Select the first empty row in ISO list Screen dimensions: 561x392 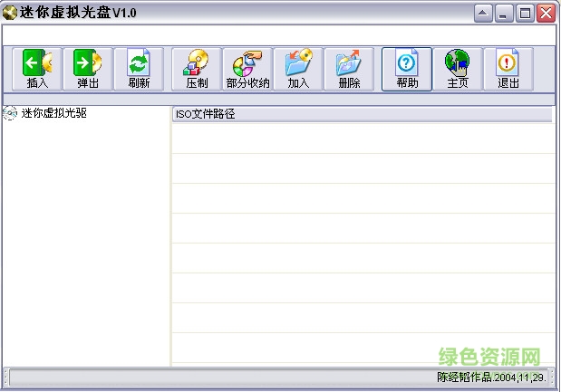click(x=363, y=138)
